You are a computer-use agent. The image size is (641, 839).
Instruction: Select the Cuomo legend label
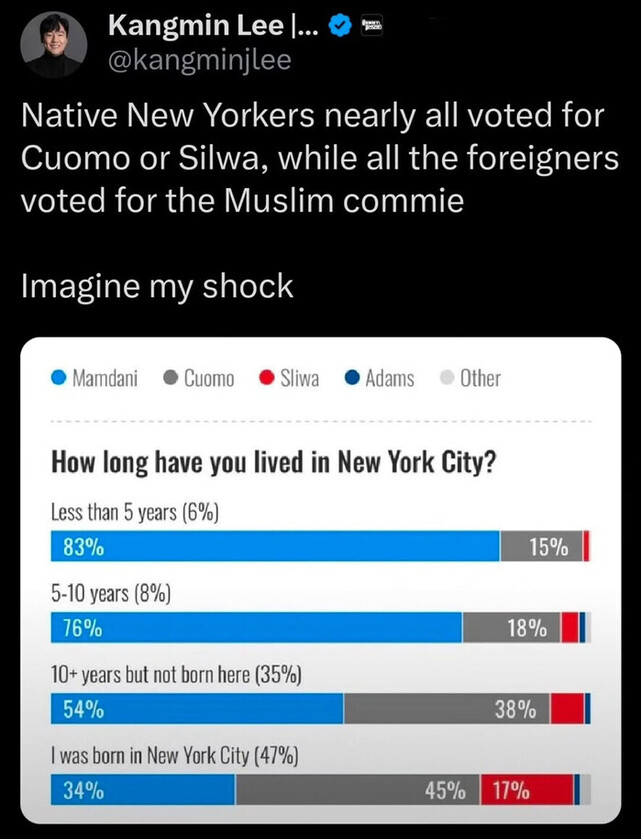coord(209,378)
